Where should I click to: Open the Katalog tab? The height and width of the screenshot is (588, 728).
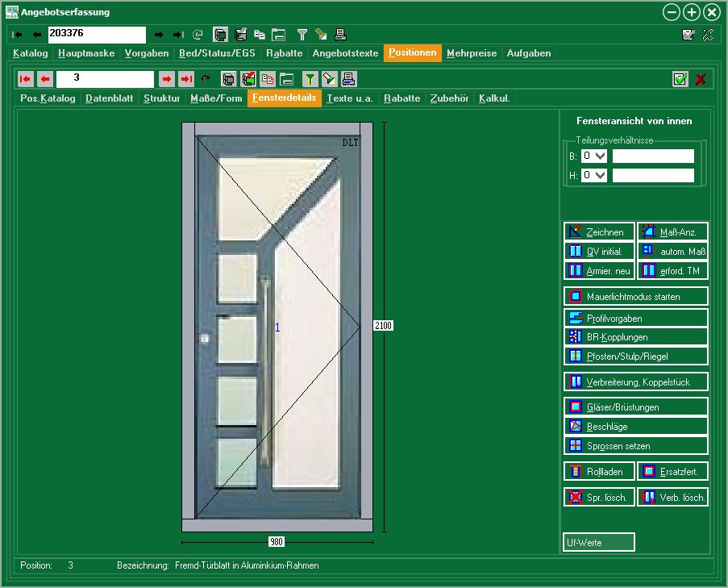click(x=30, y=53)
